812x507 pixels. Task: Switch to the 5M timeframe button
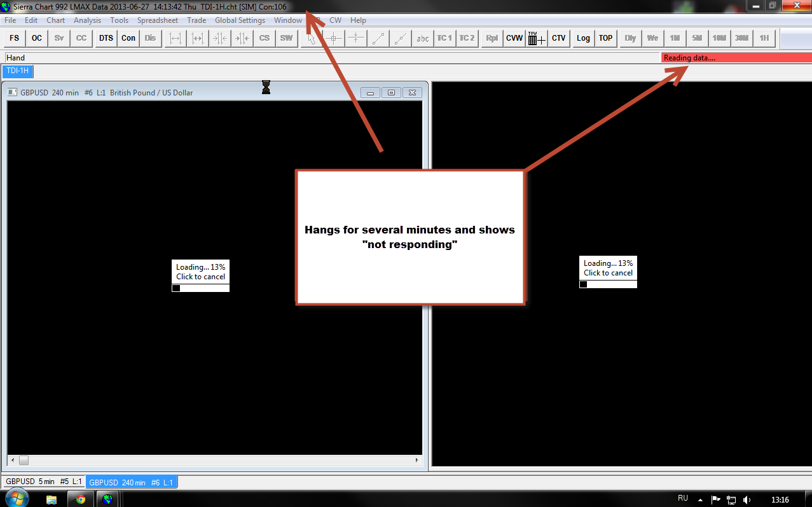click(x=697, y=38)
